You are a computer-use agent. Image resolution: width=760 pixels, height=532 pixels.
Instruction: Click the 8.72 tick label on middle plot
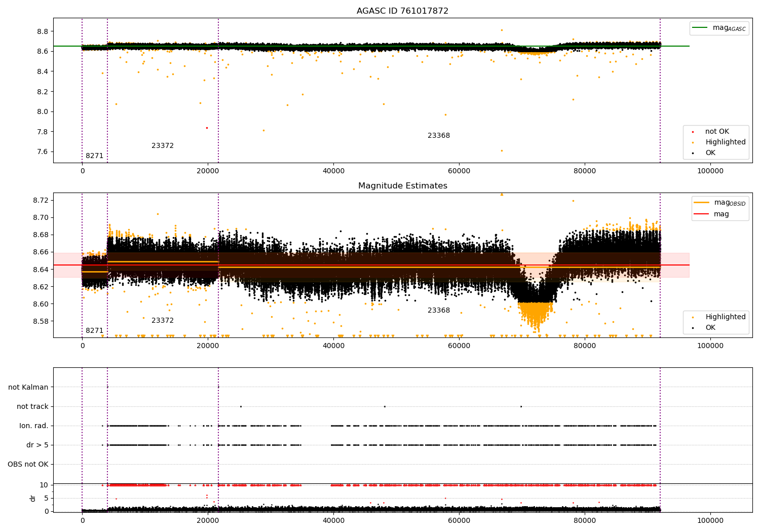click(41, 200)
